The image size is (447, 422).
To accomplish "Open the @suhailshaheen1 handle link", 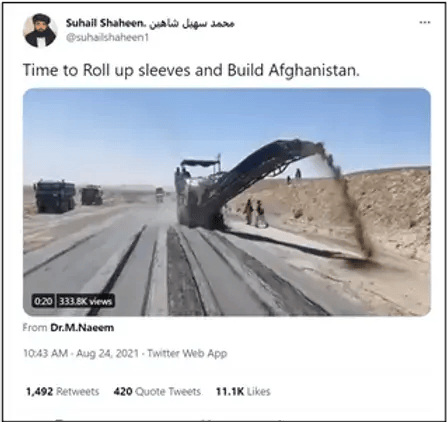I will [107, 38].
